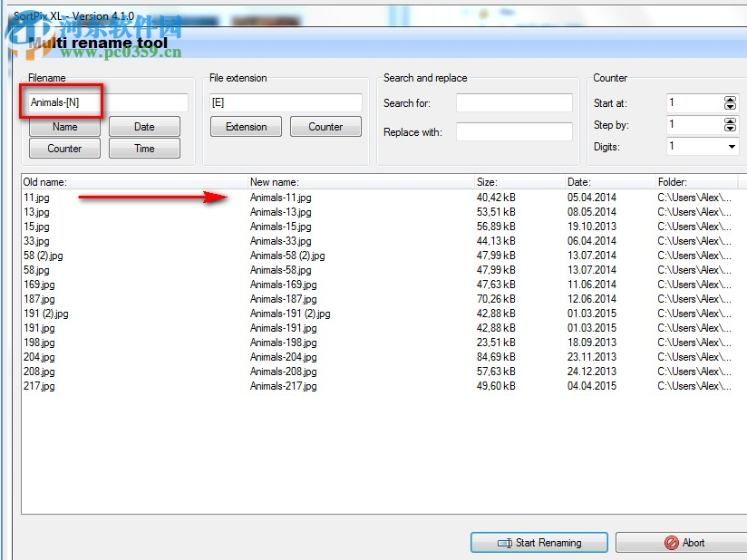
Task: Click date value 05.04.2014
Action: point(592,198)
